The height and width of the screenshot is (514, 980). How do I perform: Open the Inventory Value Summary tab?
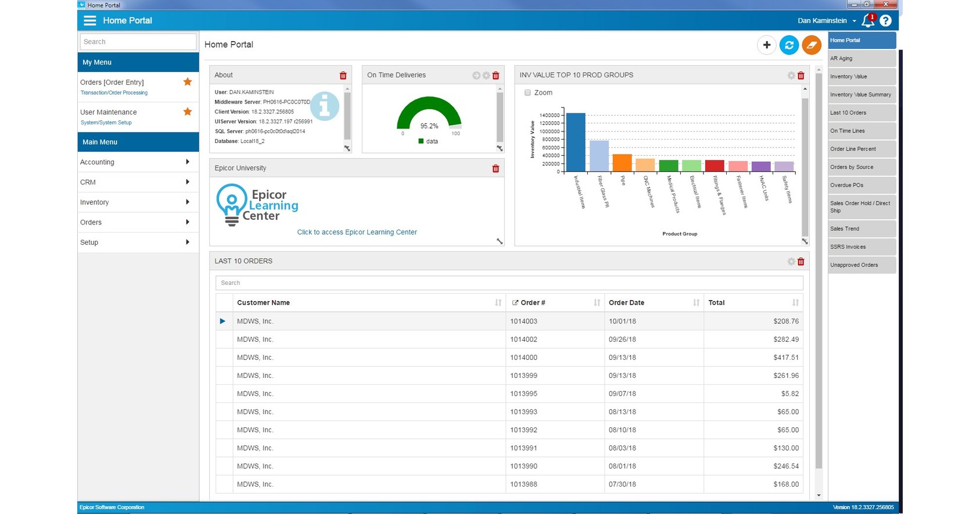pos(862,94)
